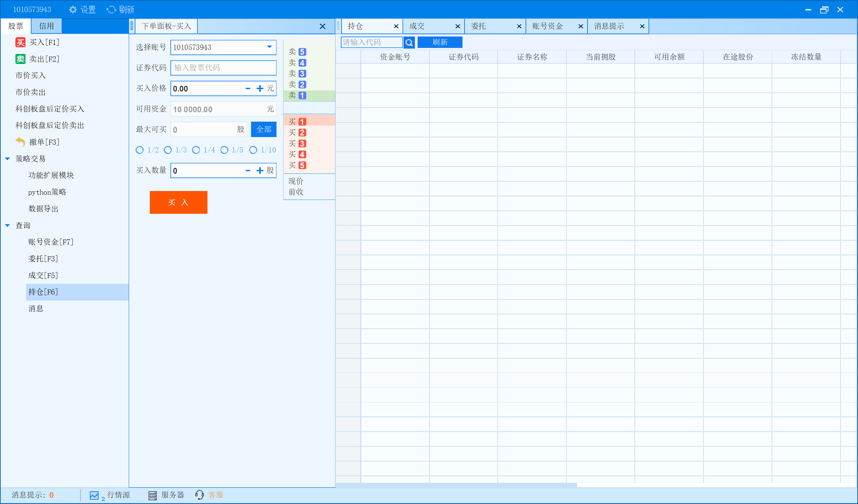
Task: Open python策略 item
Action: 47,192
